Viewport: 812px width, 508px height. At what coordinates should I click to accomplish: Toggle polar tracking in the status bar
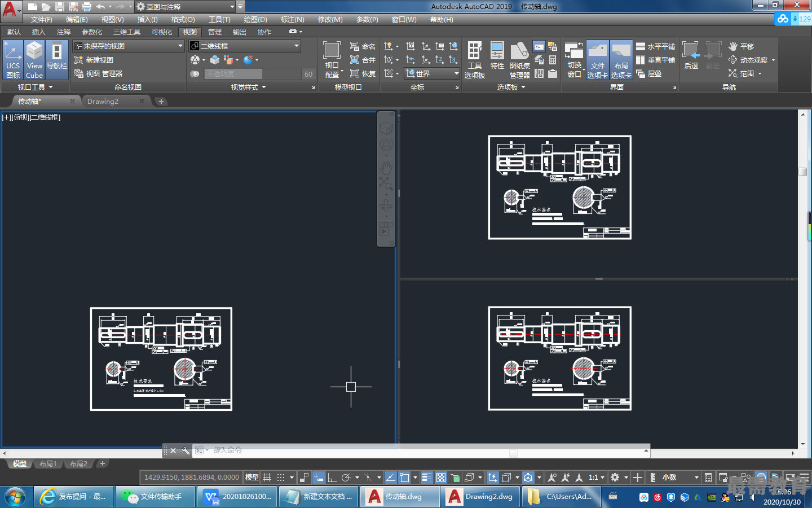click(x=346, y=477)
